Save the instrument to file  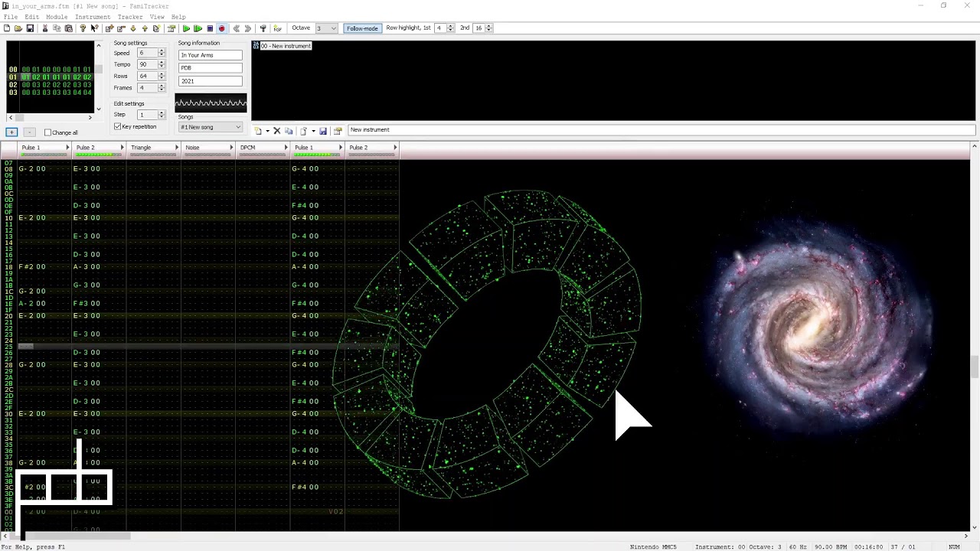coord(323,131)
